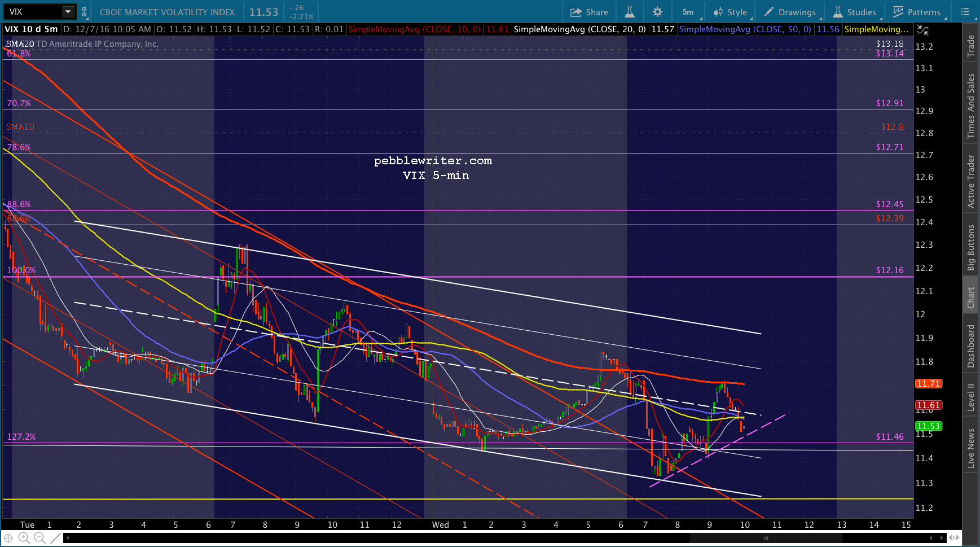
Task: Open the Patterns dropdown menu
Action: coord(917,12)
